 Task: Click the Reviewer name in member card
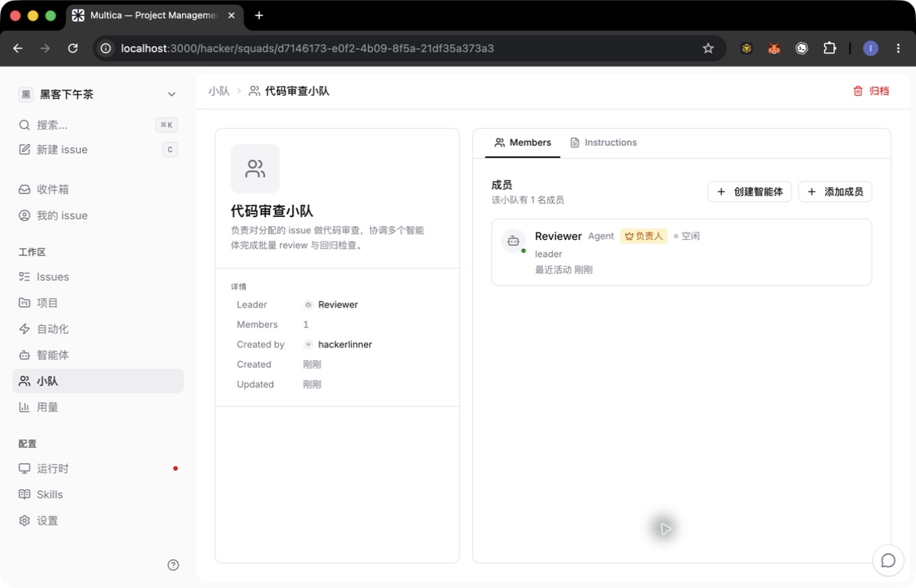coord(558,236)
